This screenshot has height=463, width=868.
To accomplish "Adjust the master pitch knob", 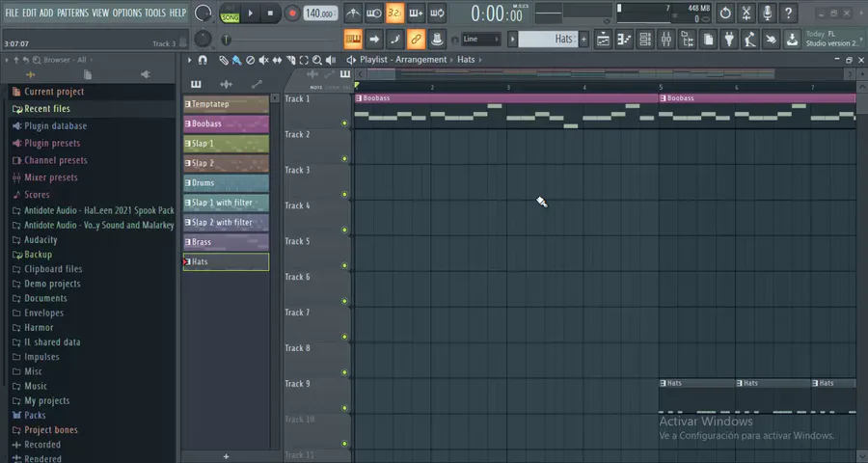I will (x=203, y=39).
